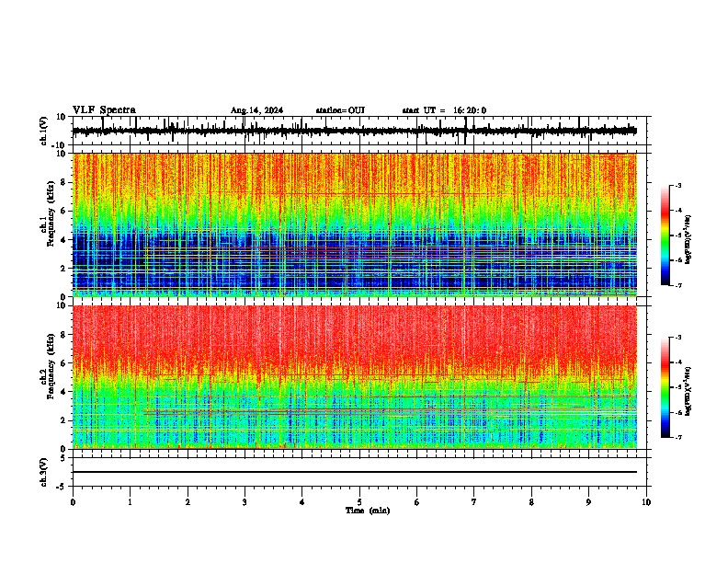The height and width of the screenshot is (563, 728).
Task: Click the '9' tick on the time axis
Action: [x=588, y=502]
